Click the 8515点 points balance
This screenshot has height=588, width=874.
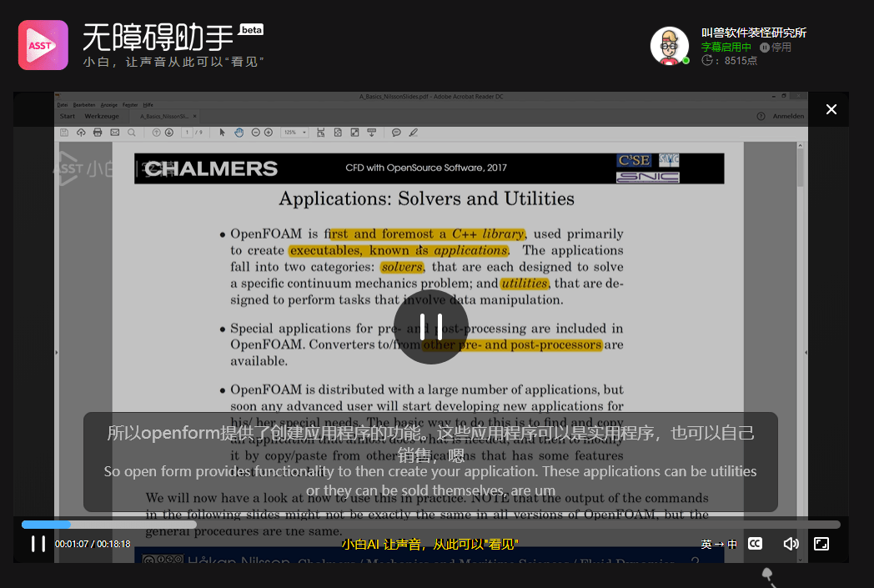point(741,61)
